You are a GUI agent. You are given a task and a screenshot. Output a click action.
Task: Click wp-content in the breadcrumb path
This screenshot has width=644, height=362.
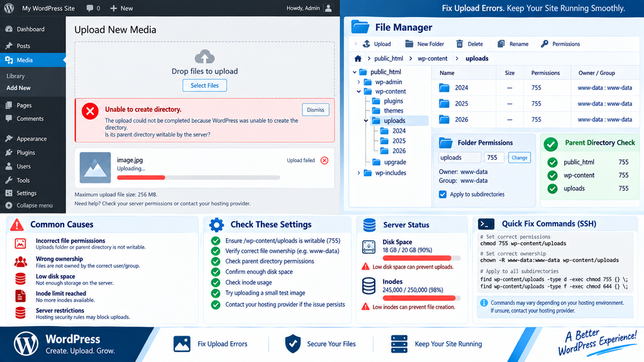pyautogui.click(x=433, y=58)
